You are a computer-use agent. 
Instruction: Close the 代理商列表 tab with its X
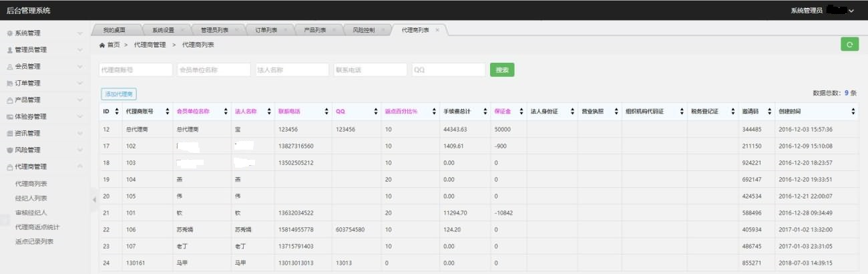tap(437, 30)
